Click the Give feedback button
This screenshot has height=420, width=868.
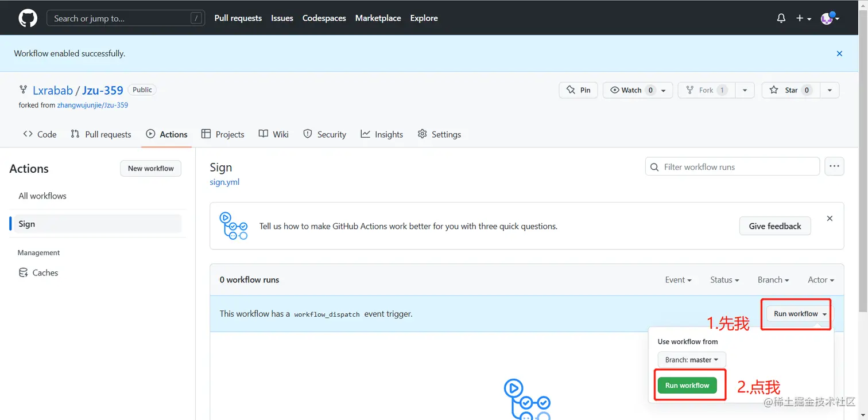pos(775,226)
